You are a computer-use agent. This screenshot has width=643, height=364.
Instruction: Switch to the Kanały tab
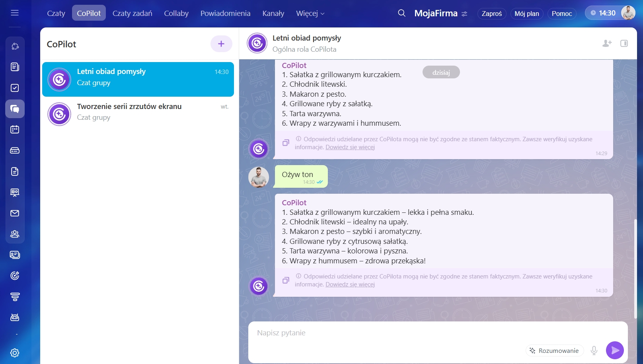pyautogui.click(x=273, y=14)
